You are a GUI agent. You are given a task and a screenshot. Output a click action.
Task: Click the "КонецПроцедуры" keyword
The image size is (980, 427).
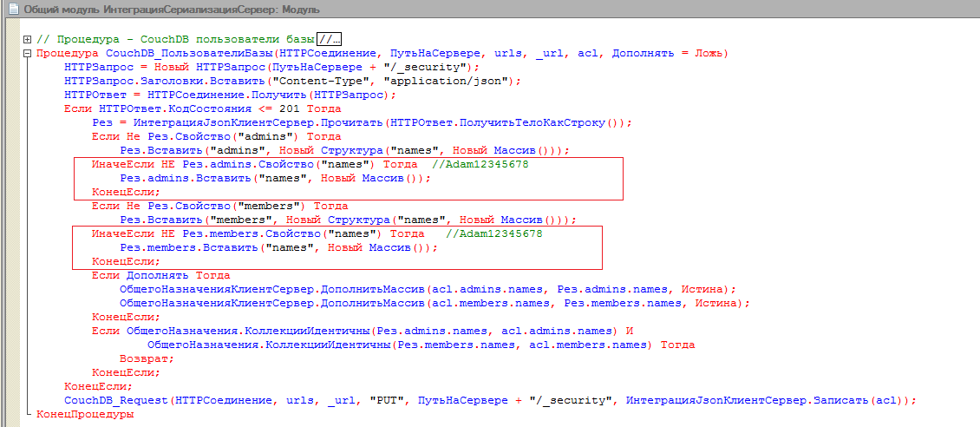86,414
